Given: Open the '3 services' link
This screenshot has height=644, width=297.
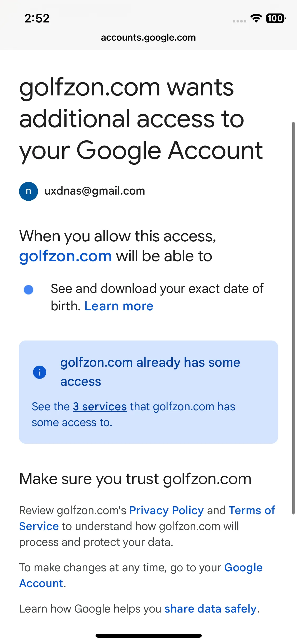Looking at the screenshot, I should click(x=100, y=407).
